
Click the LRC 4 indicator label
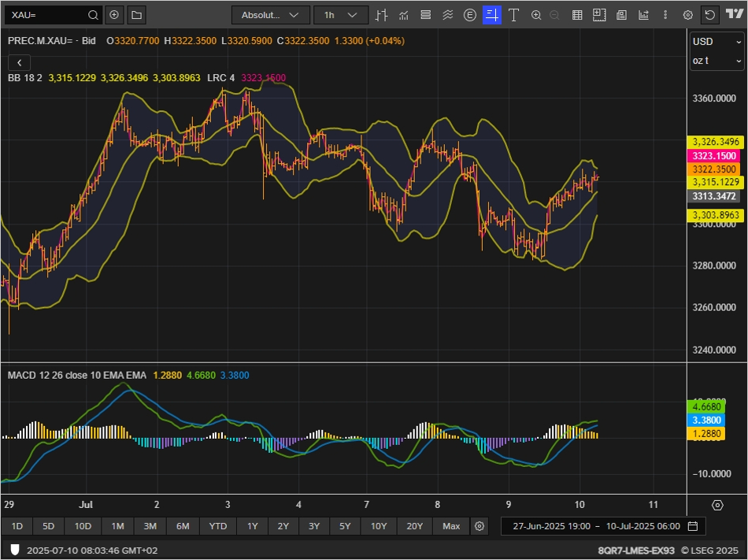pos(221,78)
